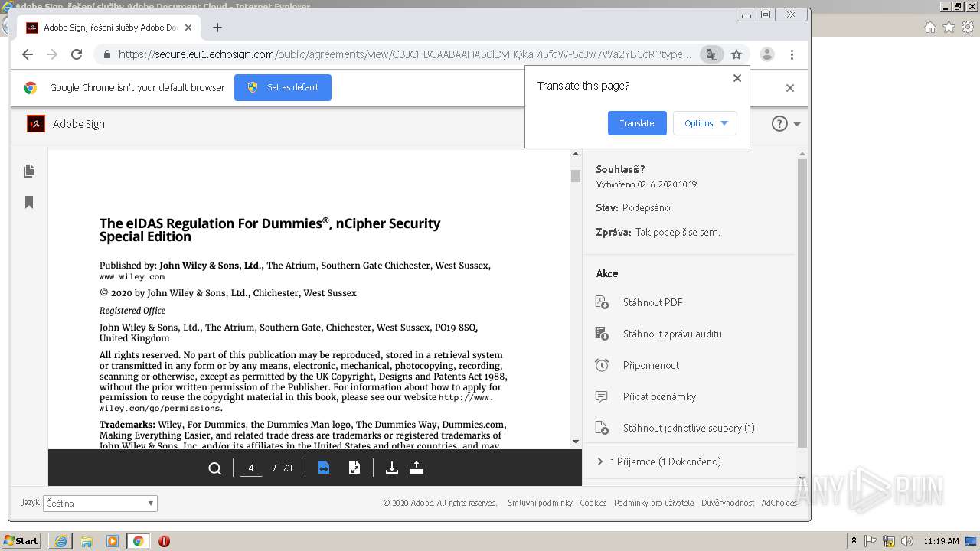Open Smluvní podmínky footer link
This screenshot has width=980, height=551.
(540, 503)
